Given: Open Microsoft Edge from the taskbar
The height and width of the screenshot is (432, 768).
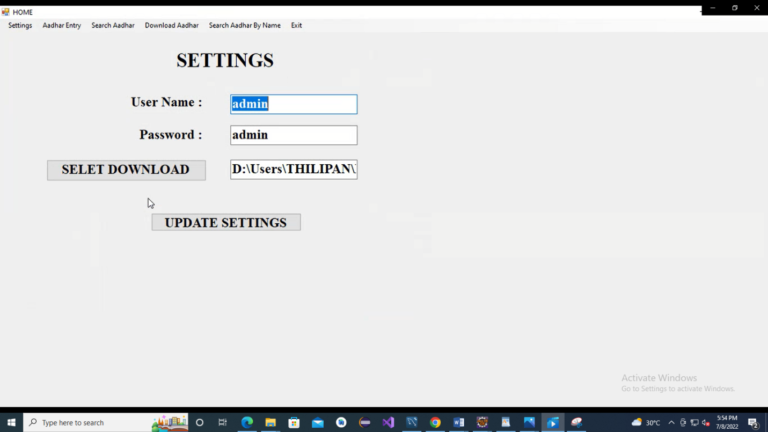Looking at the screenshot, I should (x=247, y=422).
